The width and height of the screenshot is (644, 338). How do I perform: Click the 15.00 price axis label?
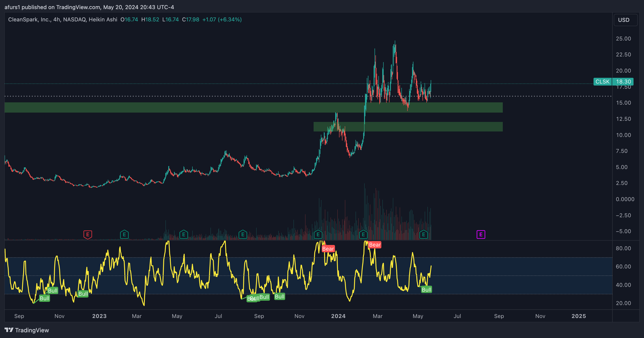click(x=623, y=103)
